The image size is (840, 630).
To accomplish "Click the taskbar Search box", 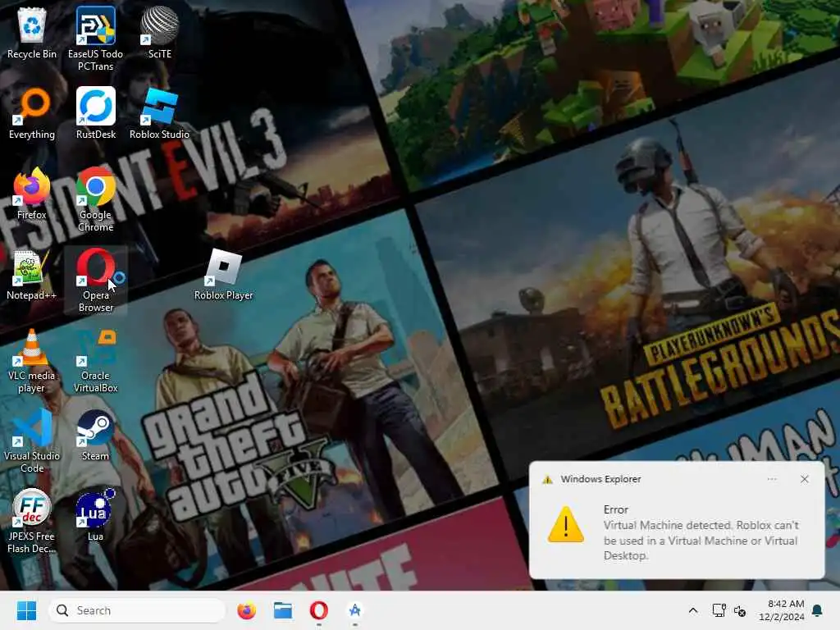I will 137,610.
